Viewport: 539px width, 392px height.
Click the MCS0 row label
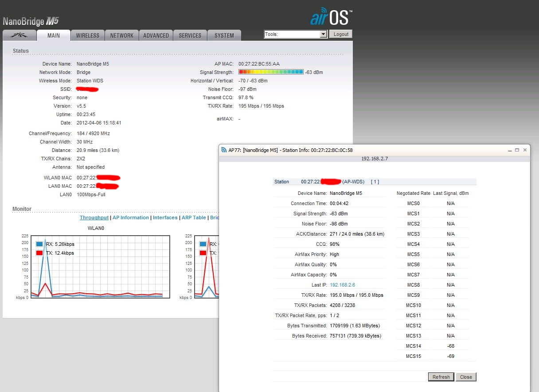[x=414, y=203]
